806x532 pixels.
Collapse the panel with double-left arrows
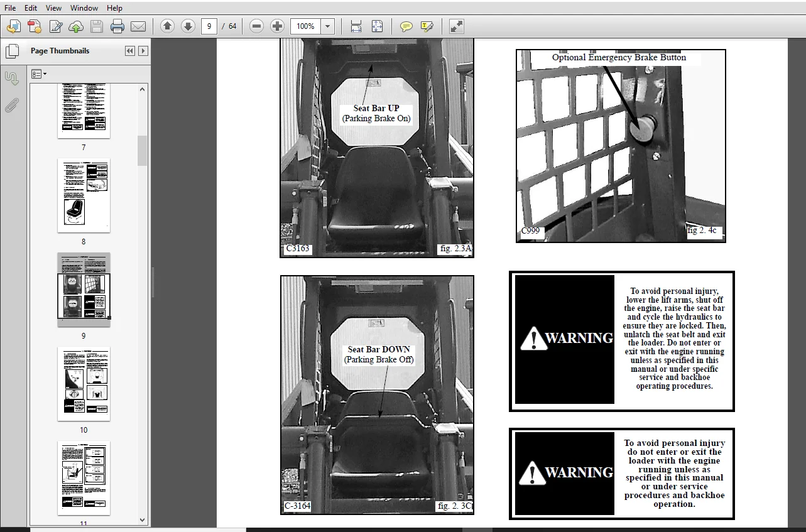click(x=130, y=51)
